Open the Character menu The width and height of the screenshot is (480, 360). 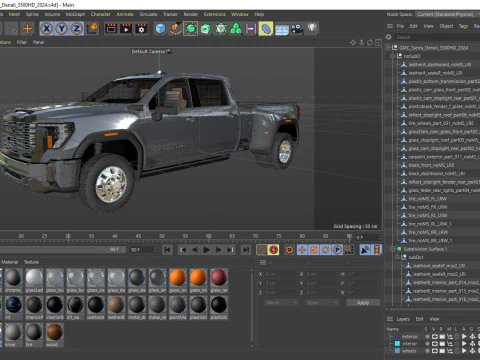[x=100, y=14]
